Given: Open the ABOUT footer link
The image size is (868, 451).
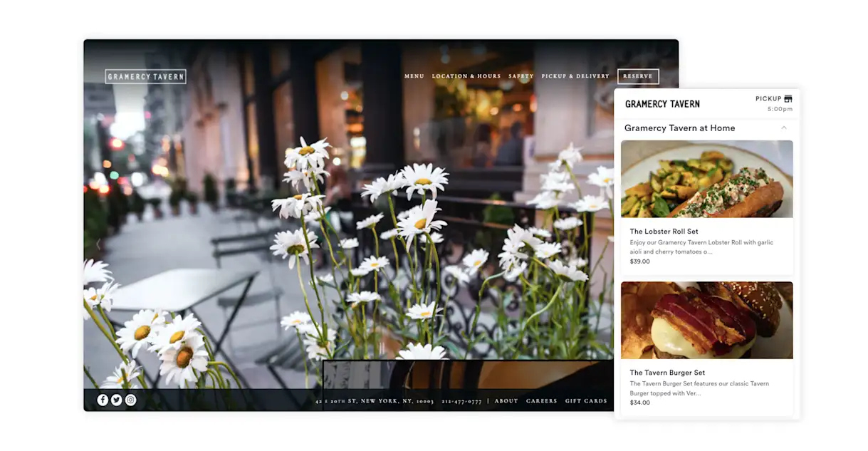Looking at the screenshot, I should click(x=506, y=400).
